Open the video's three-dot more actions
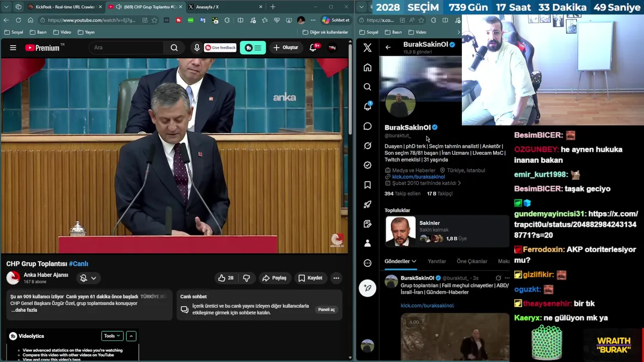The image size is (644, 362). click(336, 278)
